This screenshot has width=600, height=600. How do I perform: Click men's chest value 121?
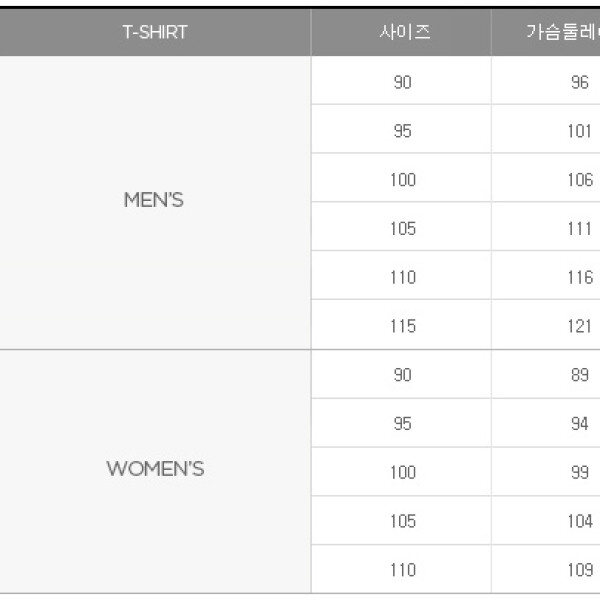[580, 326]
